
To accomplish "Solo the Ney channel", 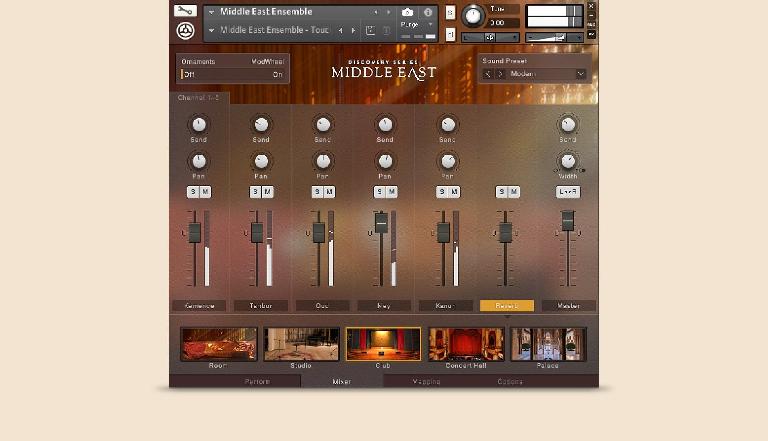I will pyautogui.click(x=380, y=192).
